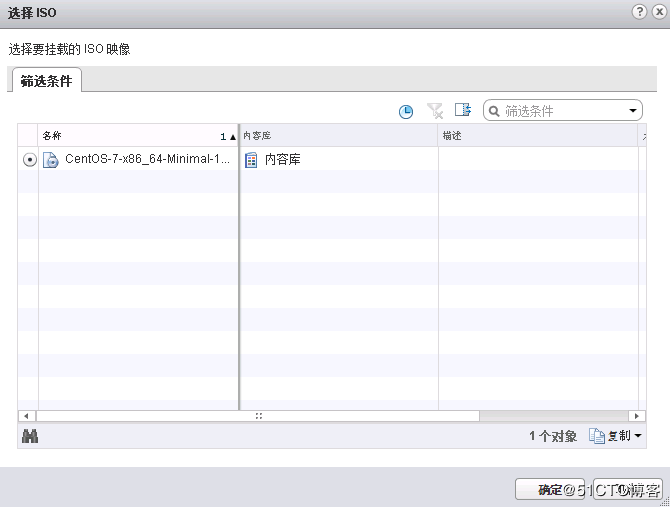The image size is (670, 507).
Task: Click the binoculars find icon
Action: (29, 436)
